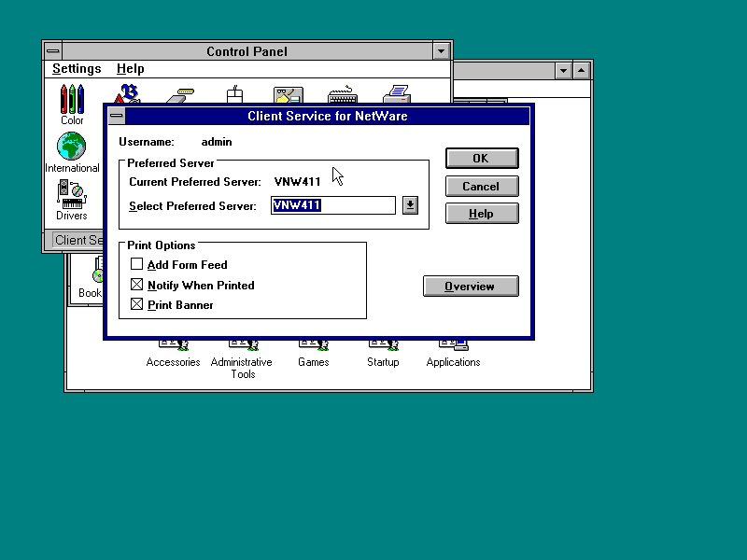Click the username value "admin"
This screenshot has height=560, width=747.
coord(217,142)
